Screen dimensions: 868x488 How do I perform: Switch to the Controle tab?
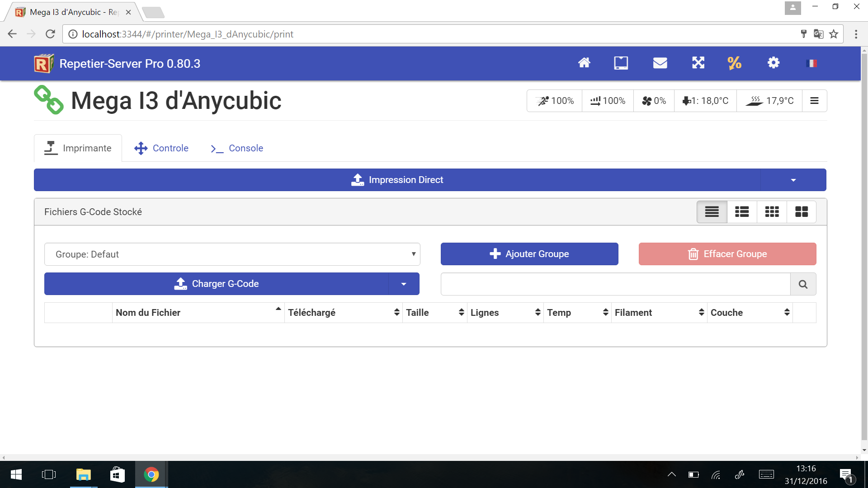click(x=161, y=148)
